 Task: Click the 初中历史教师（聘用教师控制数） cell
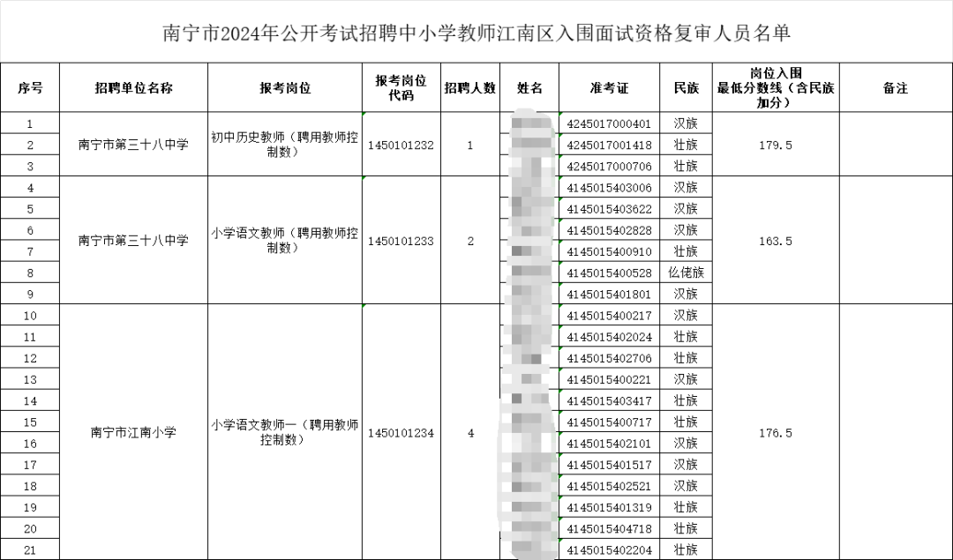click(x=285, y=145)
